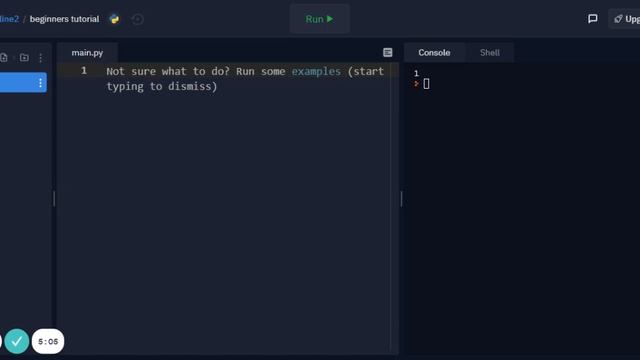This screenshot has height=360, width=640.
Task: Open the examples link in editor
Action: (x=316, y=71)
